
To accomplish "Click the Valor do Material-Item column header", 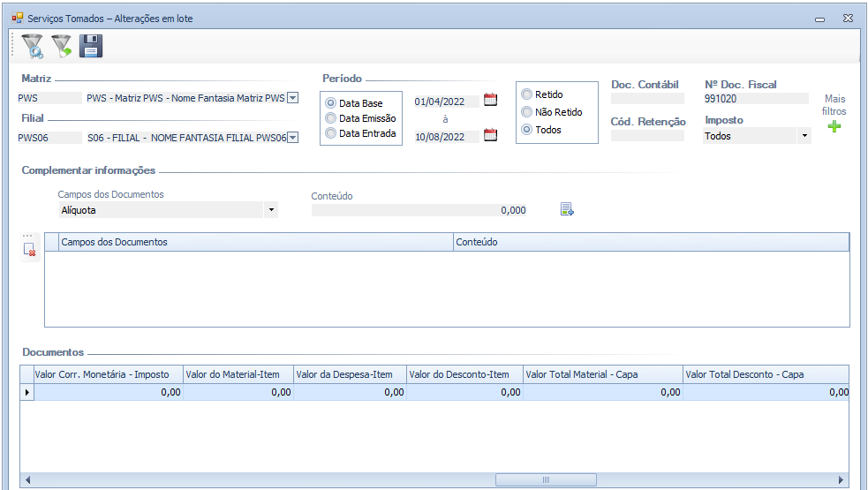I will (x=238, y=374).
